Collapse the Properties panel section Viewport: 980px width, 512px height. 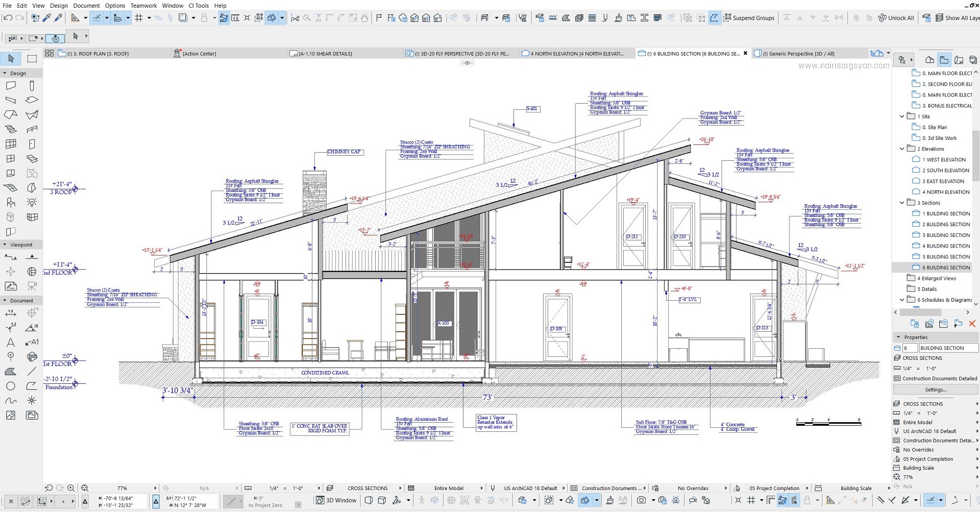pos(898,337)
